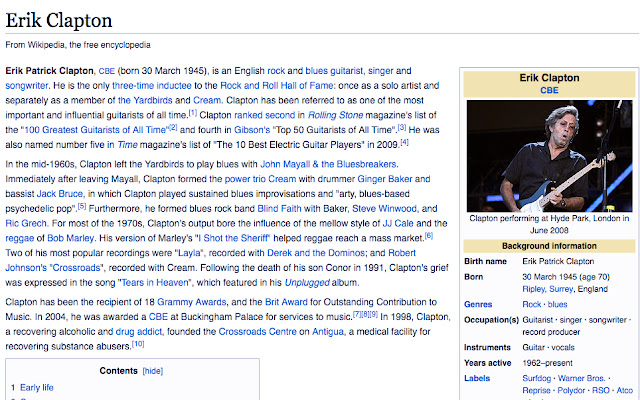Viewport: 640px width, 400px height.
Task: Open '100 Greatest Guitarists of All Time' link
Action: pyautogui.click(x=95, y=130)
